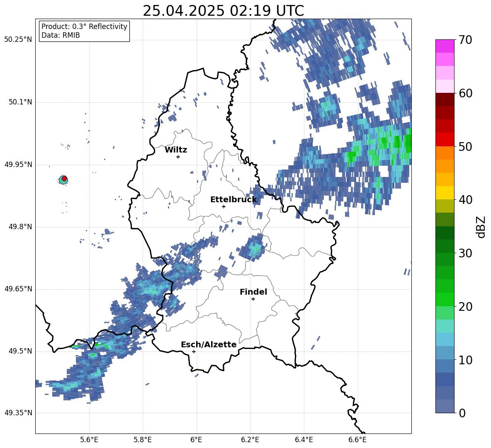Screen dimensions: 491x448
Task: Click the 6.6°E longitude label
Action: (x=357, y=440)
